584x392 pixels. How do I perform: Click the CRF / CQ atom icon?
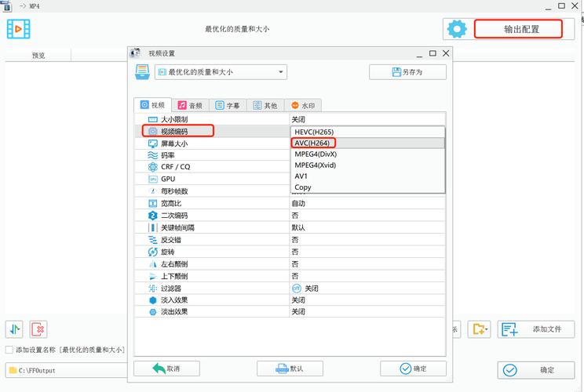point(153,167)
